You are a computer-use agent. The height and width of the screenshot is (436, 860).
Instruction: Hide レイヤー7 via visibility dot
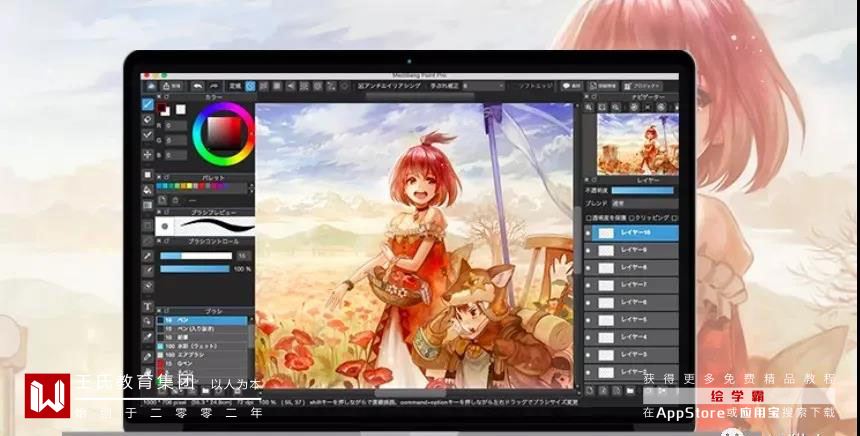point(589,285)
